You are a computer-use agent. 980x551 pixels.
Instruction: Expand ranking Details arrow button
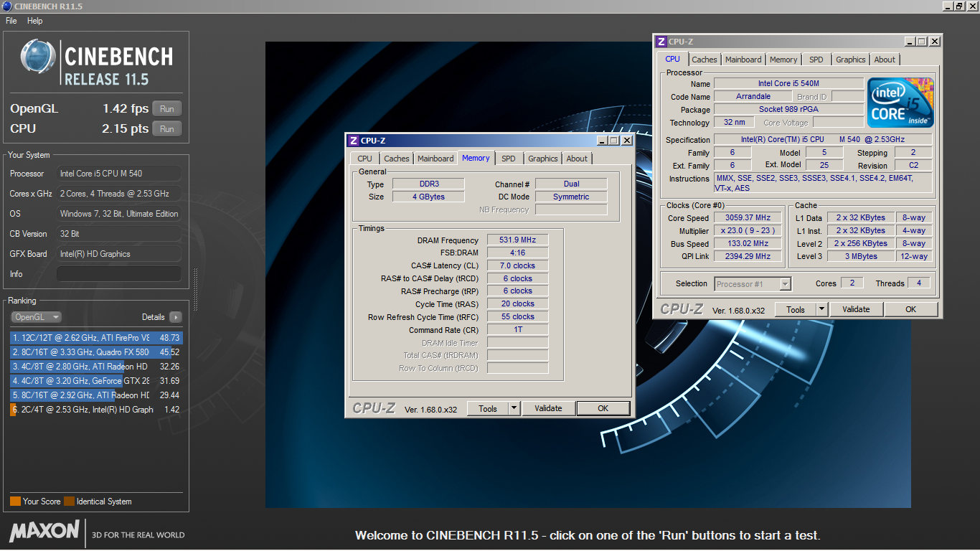pos(176,317)
